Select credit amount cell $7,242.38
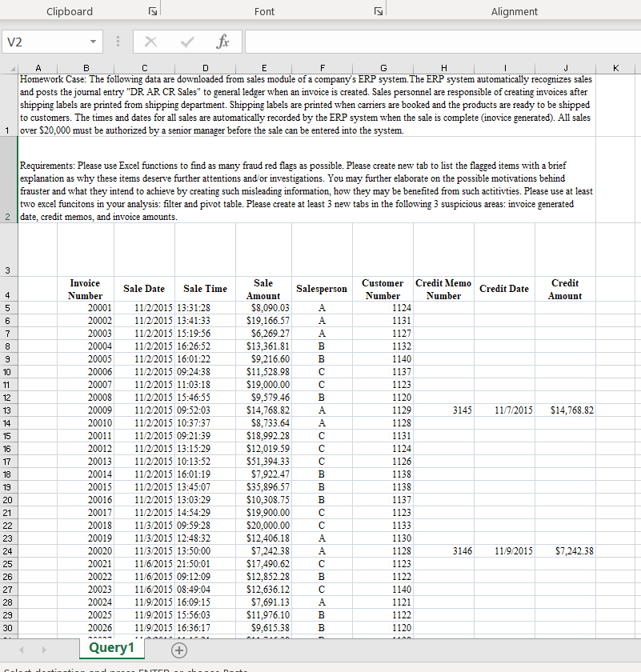 (565, 551)
